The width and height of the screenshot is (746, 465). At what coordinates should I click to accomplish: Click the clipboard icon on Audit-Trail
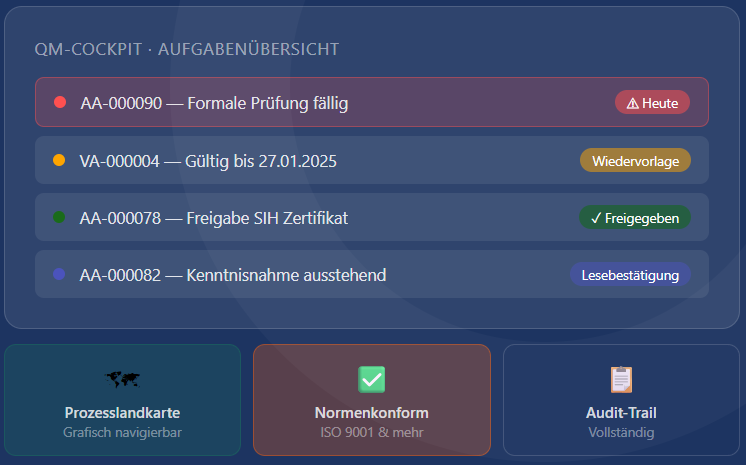pos(621,379)
